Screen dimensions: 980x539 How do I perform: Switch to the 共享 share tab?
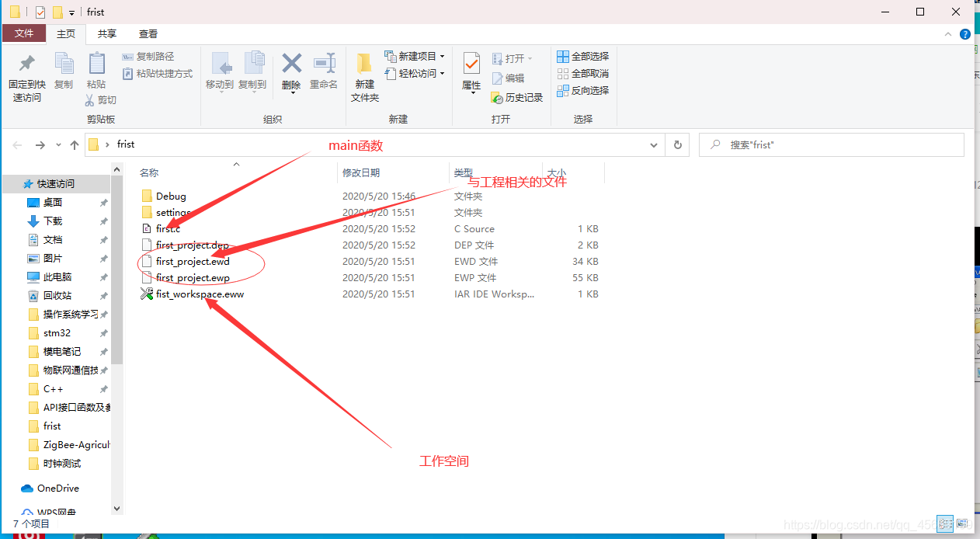107,34
